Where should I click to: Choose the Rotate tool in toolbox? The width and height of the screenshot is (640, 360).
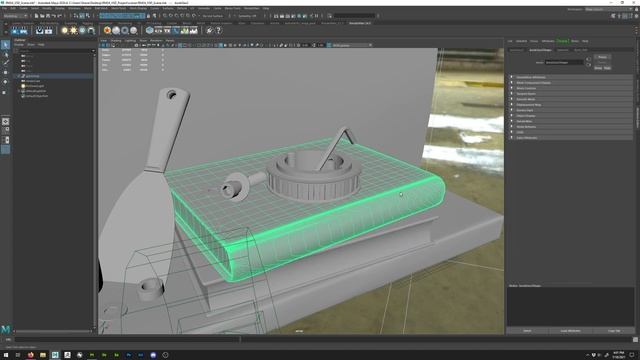click(x=5, y=82)
